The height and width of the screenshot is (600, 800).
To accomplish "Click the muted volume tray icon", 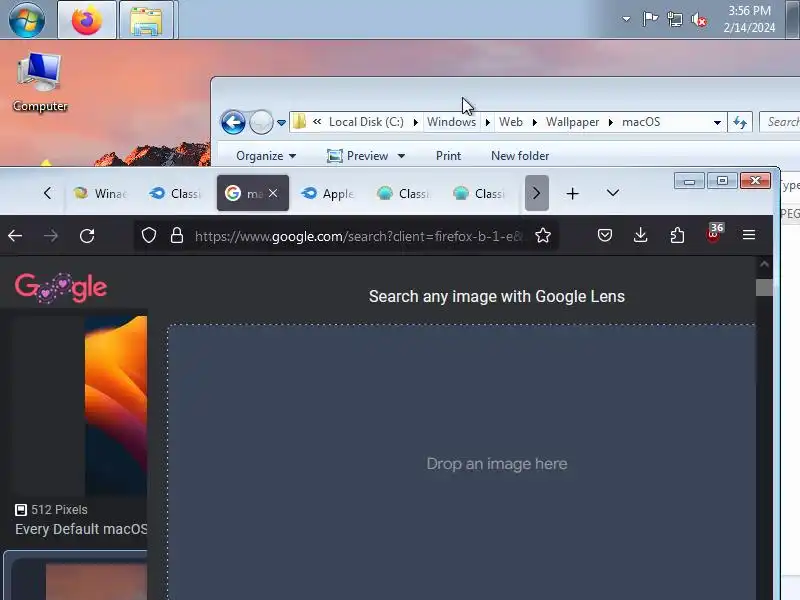I will point(699,19).
